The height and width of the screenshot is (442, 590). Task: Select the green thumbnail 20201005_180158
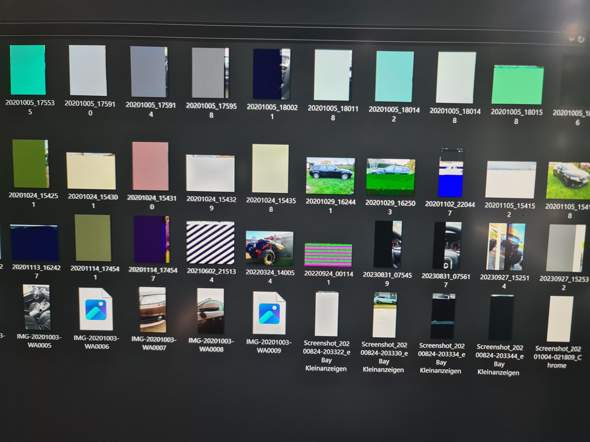tap(517, 85)
